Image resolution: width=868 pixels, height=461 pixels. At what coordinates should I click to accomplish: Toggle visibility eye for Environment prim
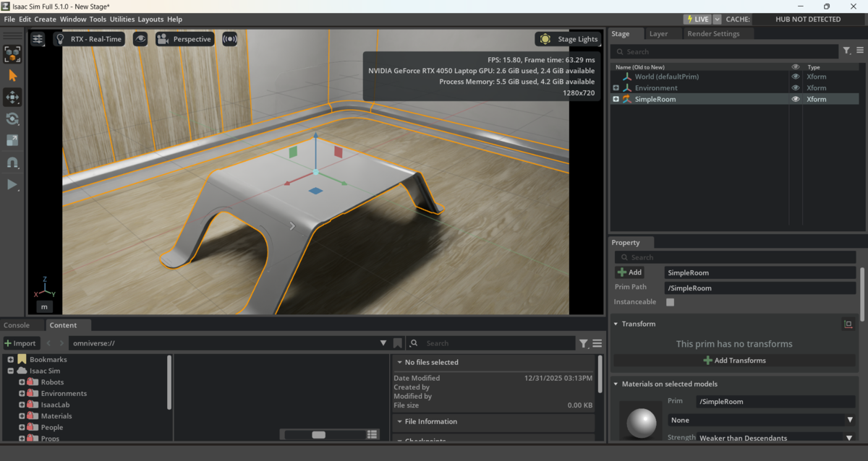(796, 88)
